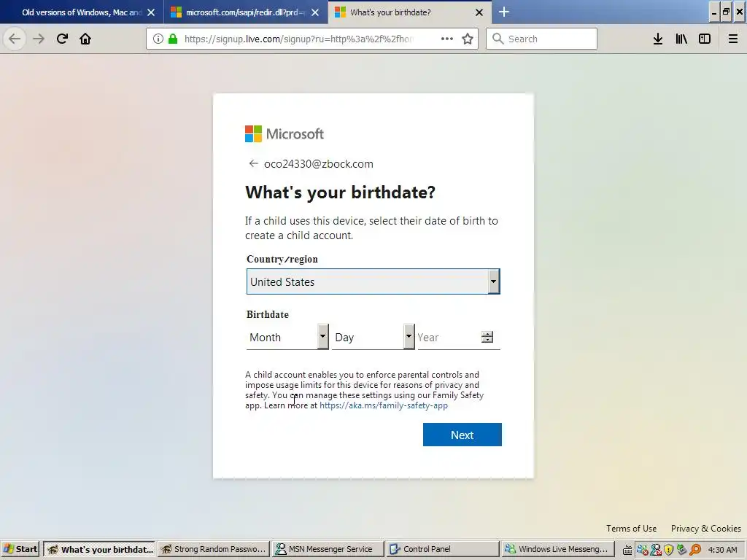Screen dimensions: 747x560
Task: Expand the Country/region dropdown
Action: (x=373, y=281)
